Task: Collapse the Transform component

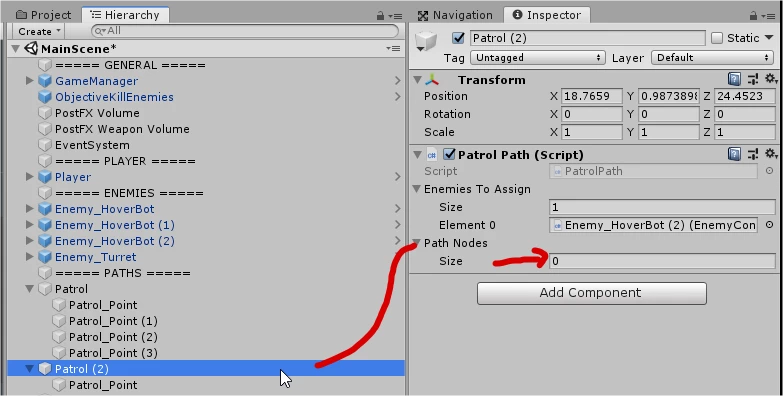Action: [x=418, y=79]
